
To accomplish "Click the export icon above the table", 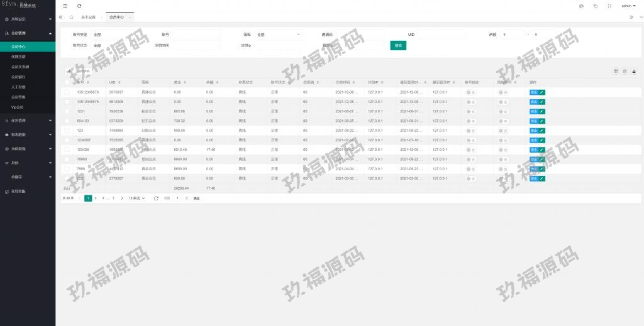I will [x=634, y=71].
